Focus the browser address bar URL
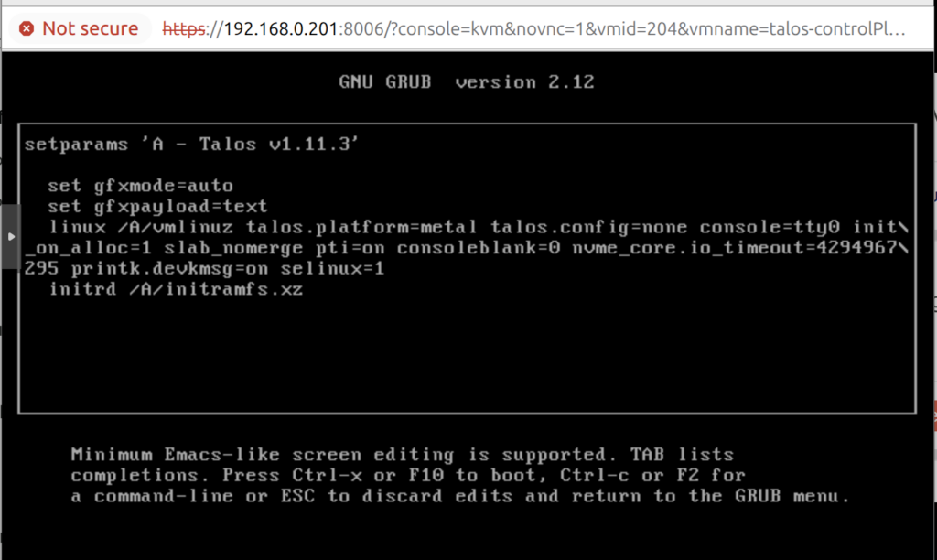Viewport: 937px width, 560px height. tap(549, 28)
